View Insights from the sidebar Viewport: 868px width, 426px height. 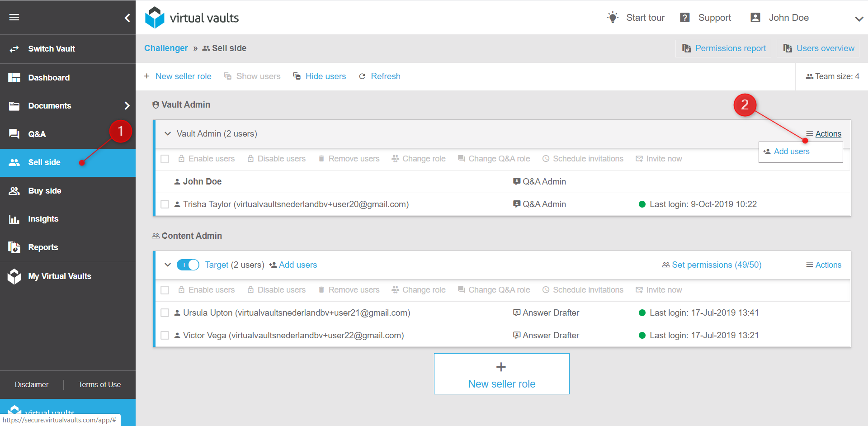click(x=43, y=219)
